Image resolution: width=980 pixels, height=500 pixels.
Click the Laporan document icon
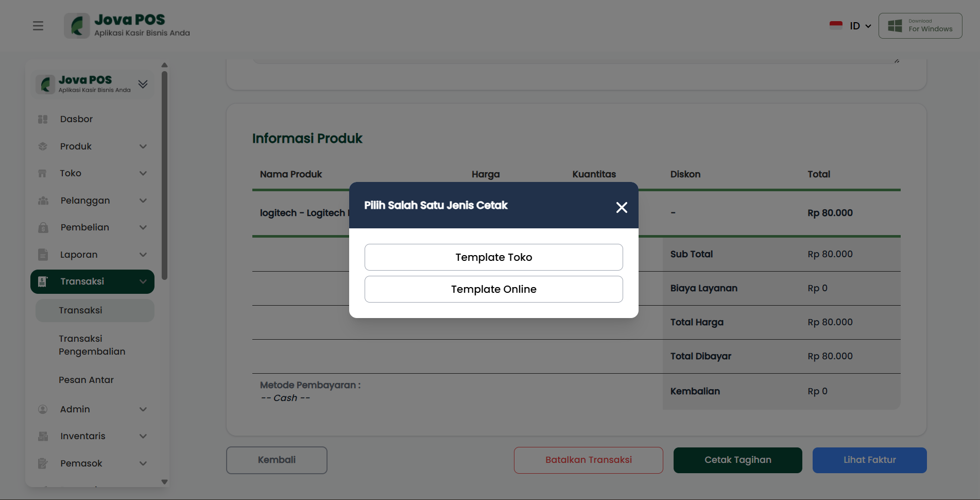pos(43,255)
